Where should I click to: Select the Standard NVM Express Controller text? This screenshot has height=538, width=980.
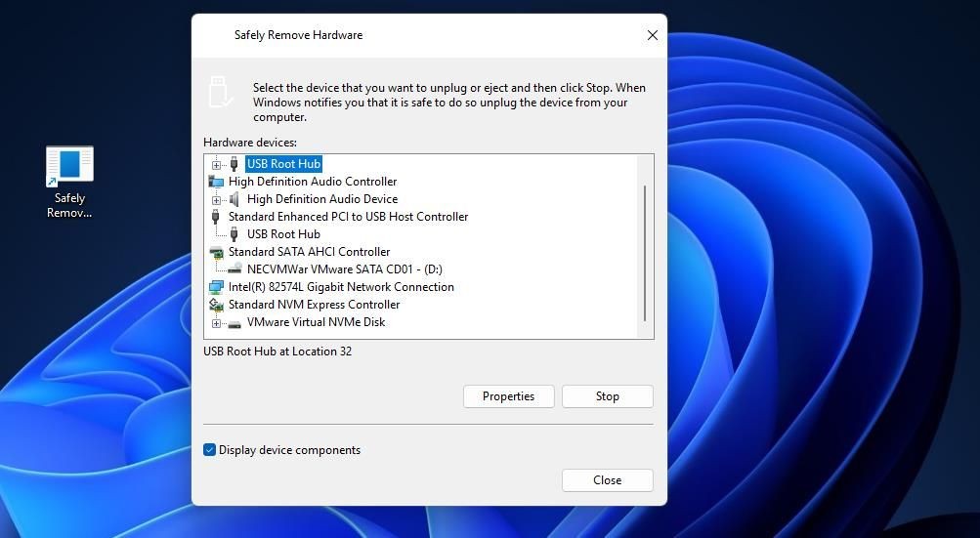coord(314,305)
